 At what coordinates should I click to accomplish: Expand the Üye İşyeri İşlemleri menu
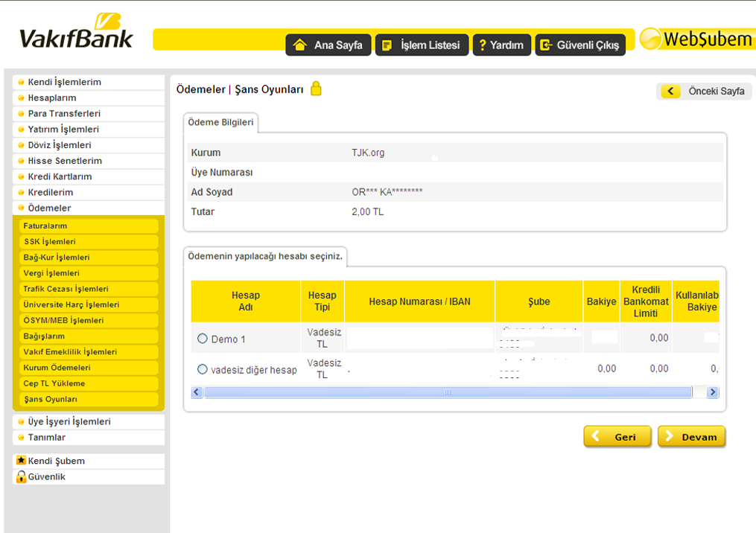tap(88, 421)
